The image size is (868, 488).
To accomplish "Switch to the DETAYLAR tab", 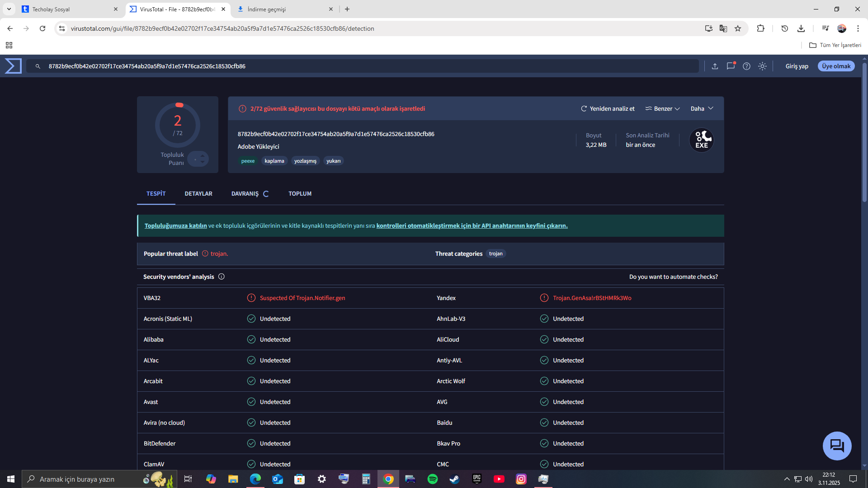I will [198, 193].
